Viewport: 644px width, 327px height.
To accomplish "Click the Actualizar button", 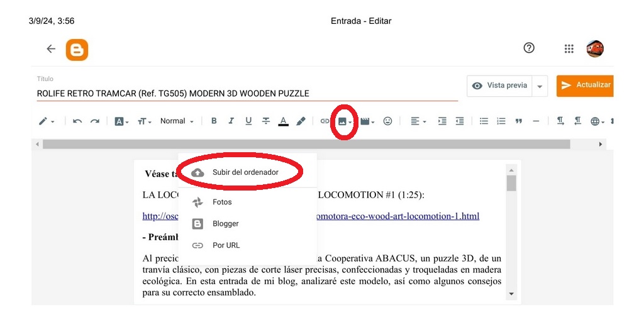I will [x=585, y=86].
